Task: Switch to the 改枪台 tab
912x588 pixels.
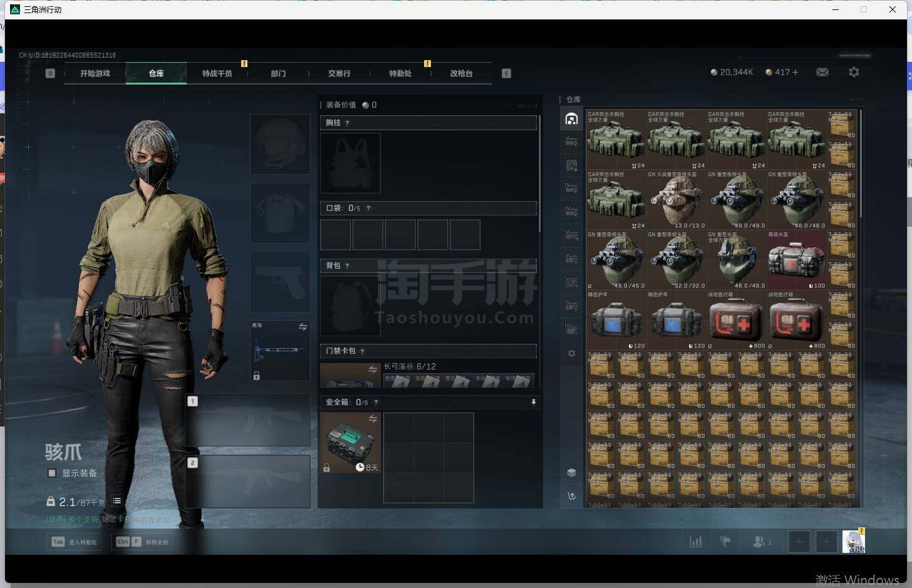Action: tap(461, 73)
